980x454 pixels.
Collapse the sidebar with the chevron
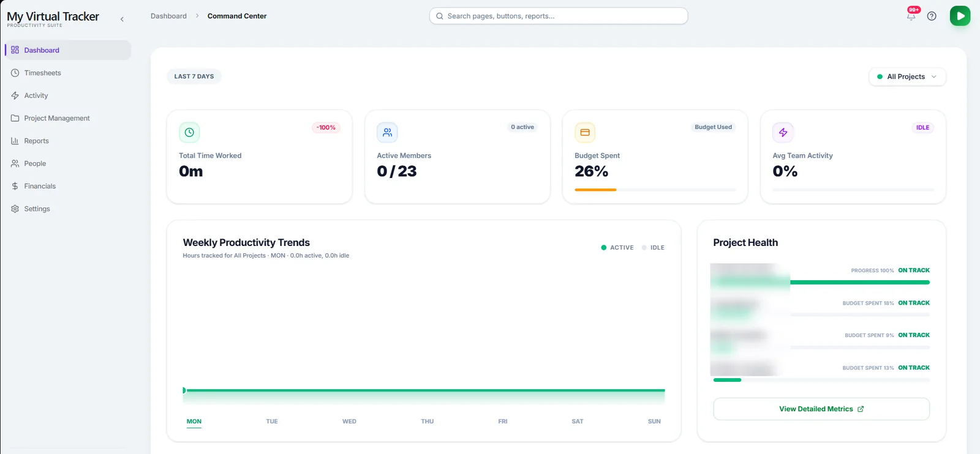pos(122,19)
